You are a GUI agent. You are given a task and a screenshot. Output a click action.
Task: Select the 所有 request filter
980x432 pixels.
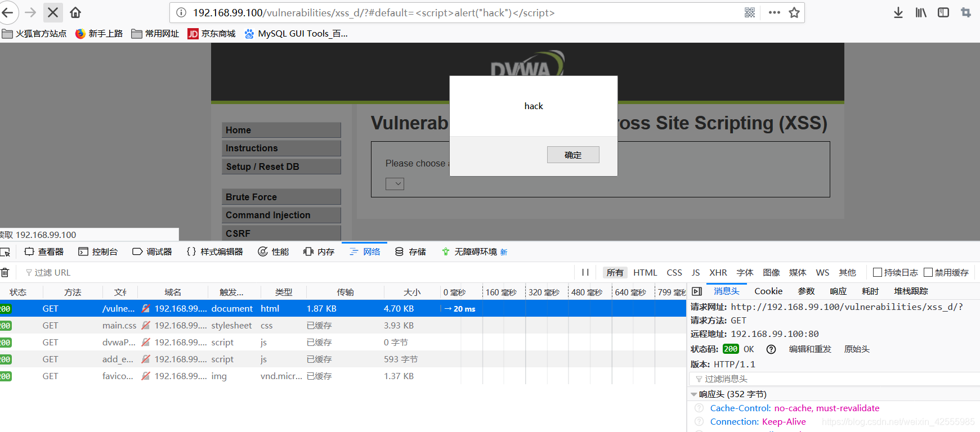615,272
